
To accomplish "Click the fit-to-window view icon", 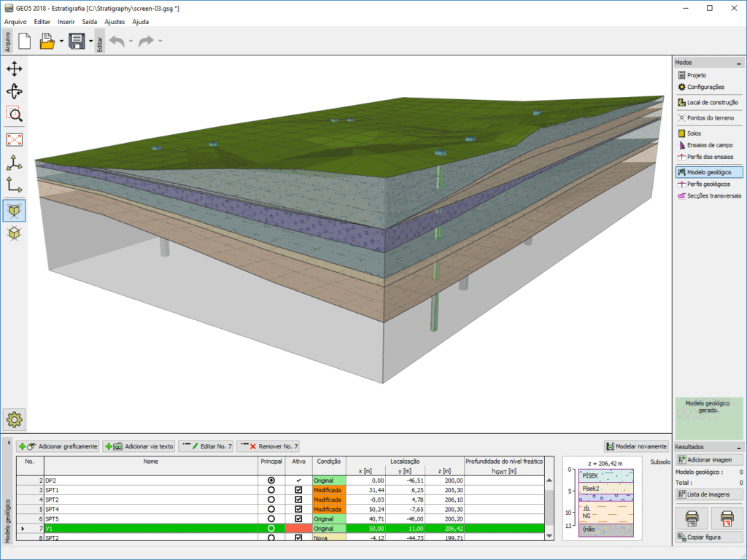I will (15, 139).
